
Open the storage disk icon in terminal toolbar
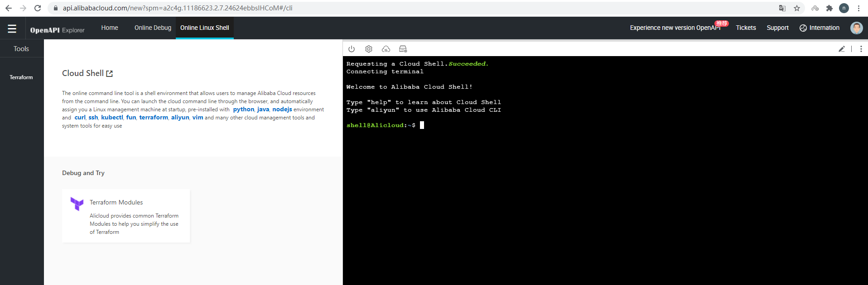tap(403, 49)
